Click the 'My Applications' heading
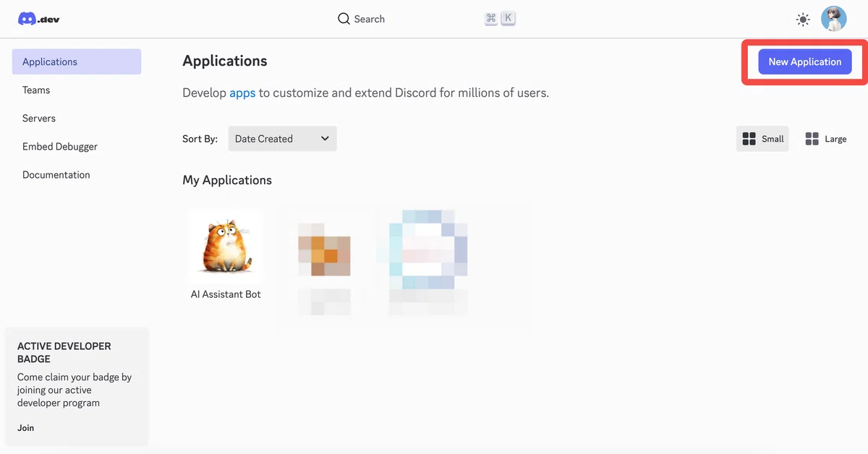The image size is (868, 454). click(x=227, y=180)
